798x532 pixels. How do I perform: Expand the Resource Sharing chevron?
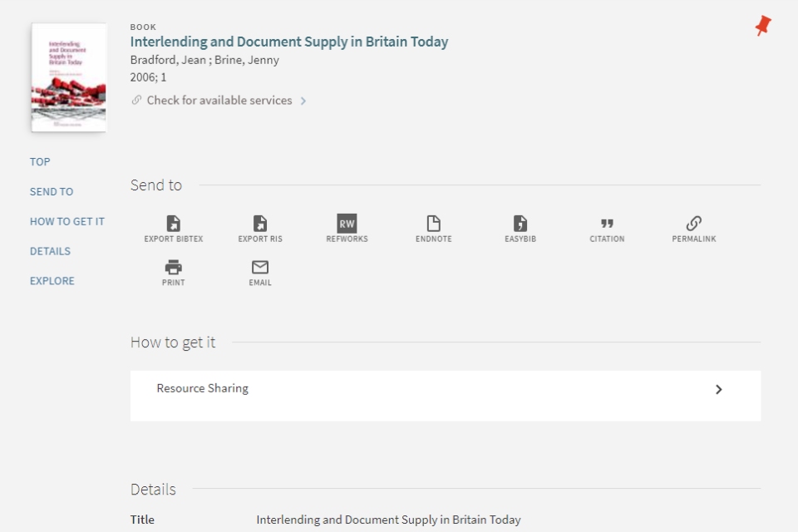(x=719, y=389)
